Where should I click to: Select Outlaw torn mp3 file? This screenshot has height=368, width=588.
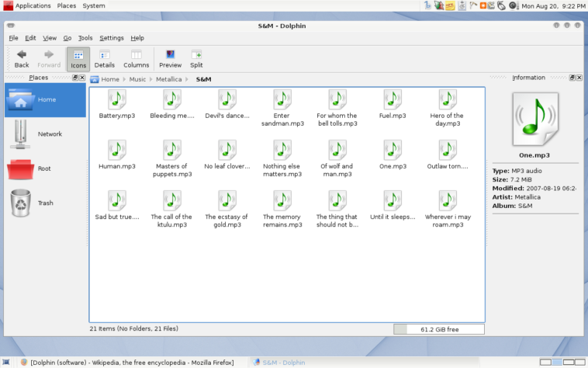(x=448, y=155)
